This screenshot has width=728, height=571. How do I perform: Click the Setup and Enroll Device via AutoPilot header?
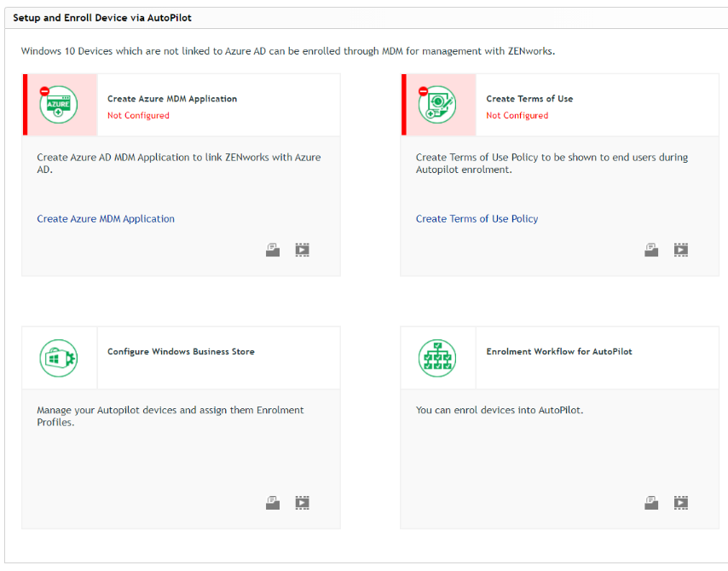(102, 18)
